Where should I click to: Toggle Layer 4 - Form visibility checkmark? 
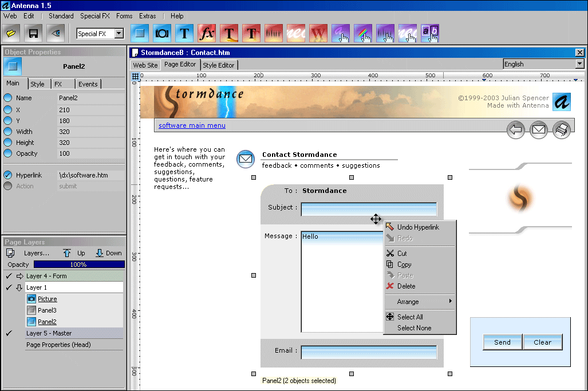[x=9, y=276]
